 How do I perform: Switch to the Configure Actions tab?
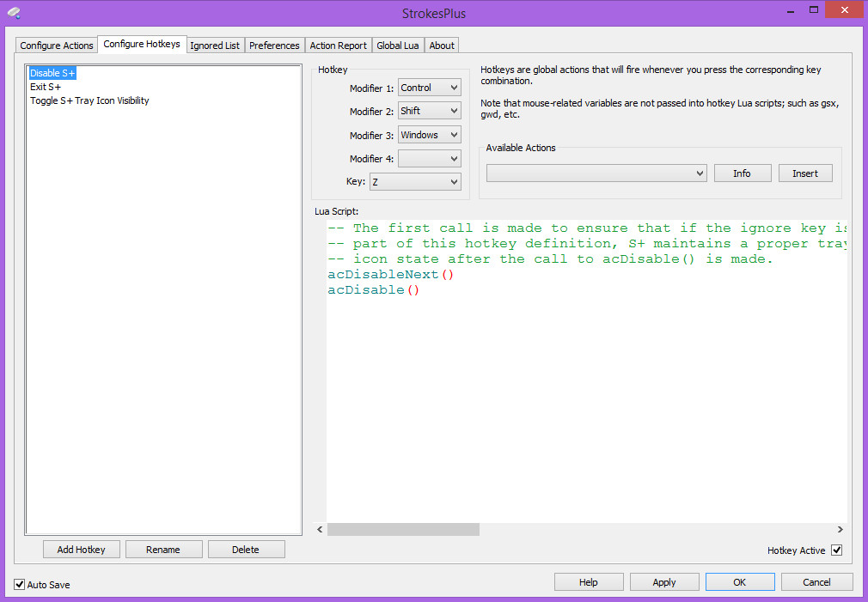(x=57, y=46)
